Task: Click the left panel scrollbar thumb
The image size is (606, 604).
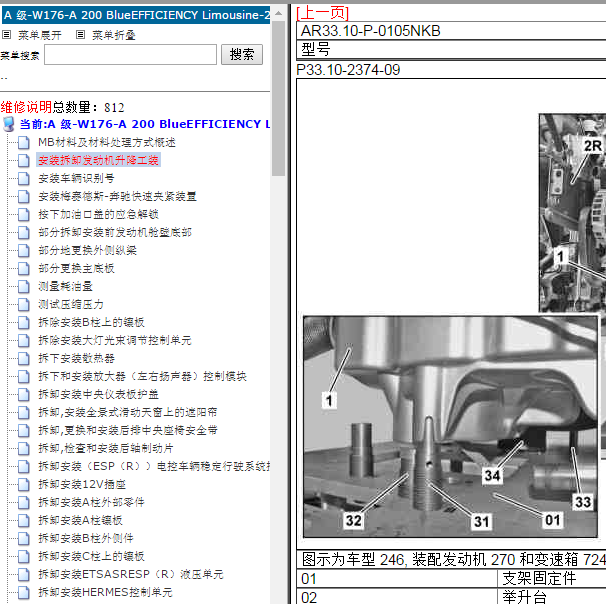Action: [x=278, y=99]
